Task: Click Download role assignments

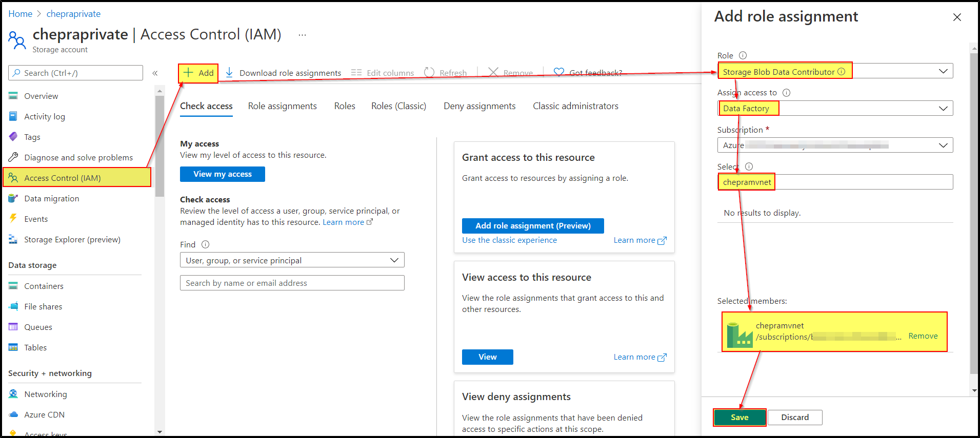Action: point(283,73)
